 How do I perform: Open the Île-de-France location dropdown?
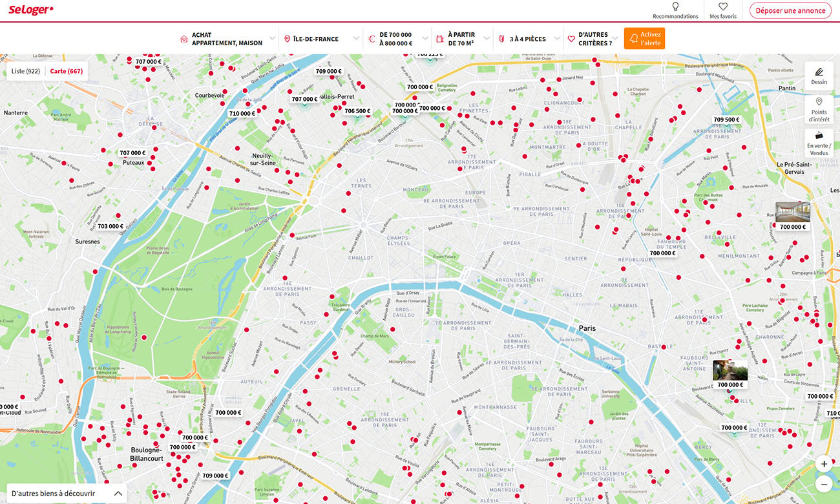321,39
